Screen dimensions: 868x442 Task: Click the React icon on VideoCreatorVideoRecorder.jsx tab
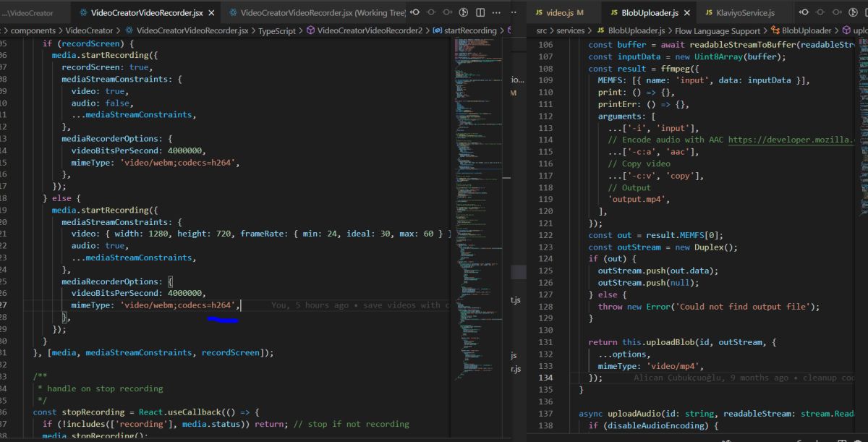83,13
